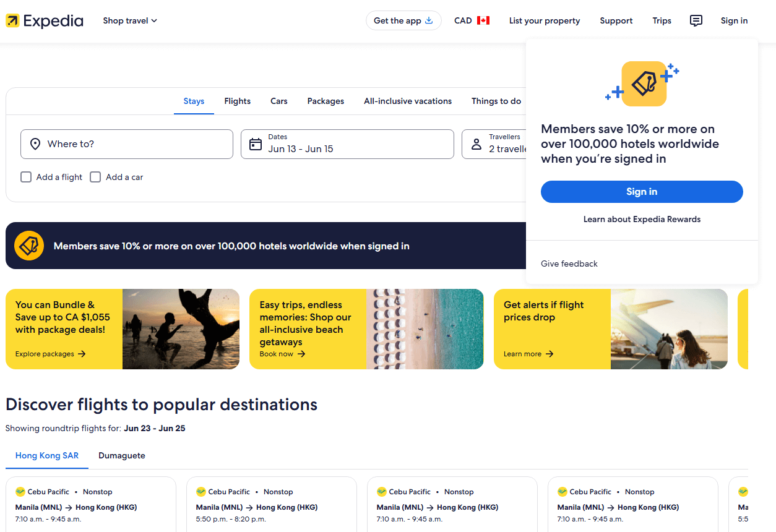Open the CAD currency selector
This screenshot has height=532, width=776.
(x=472, y=20)
